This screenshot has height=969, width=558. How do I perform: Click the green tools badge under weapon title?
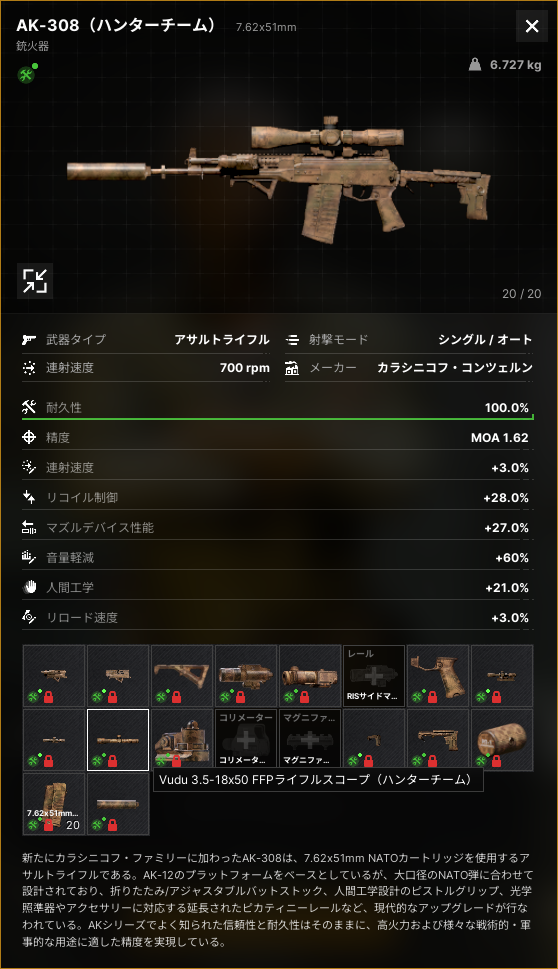point(26,75)
